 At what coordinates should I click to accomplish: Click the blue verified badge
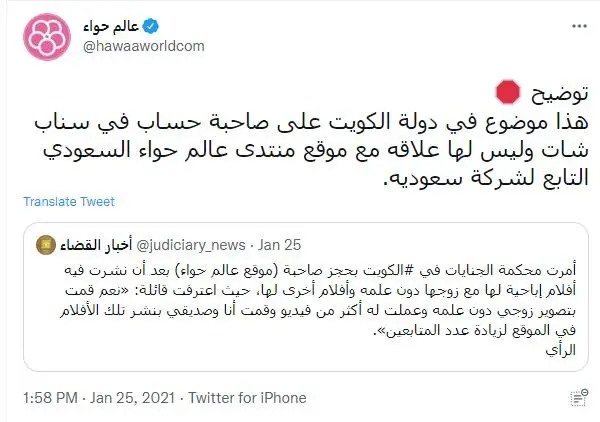click(x=150, y=26)
